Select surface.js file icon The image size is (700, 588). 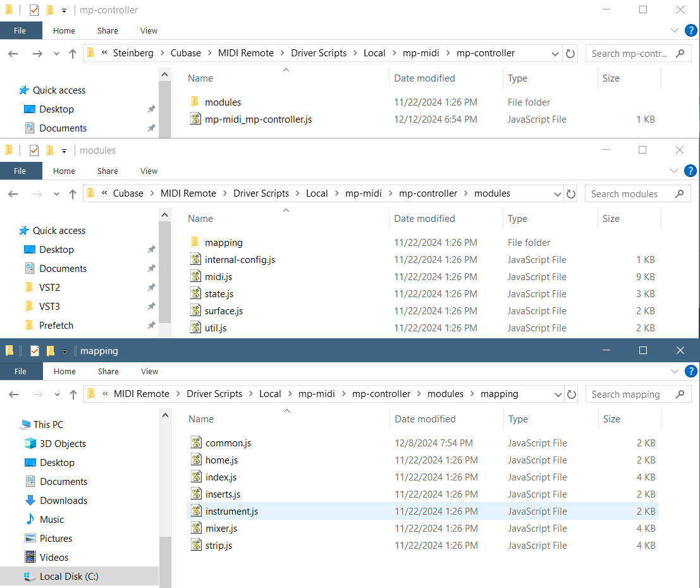point(195,310)
